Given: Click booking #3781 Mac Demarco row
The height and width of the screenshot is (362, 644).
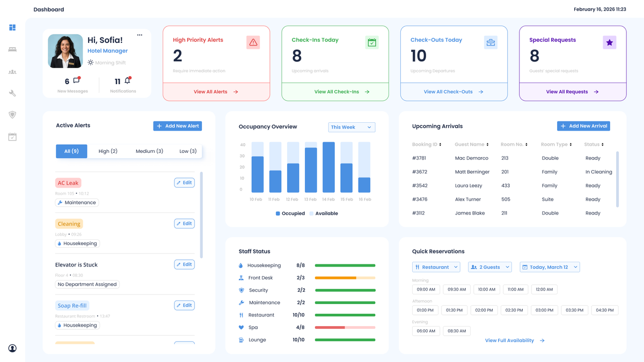Looking at the screenshot, I should (513, 158).
